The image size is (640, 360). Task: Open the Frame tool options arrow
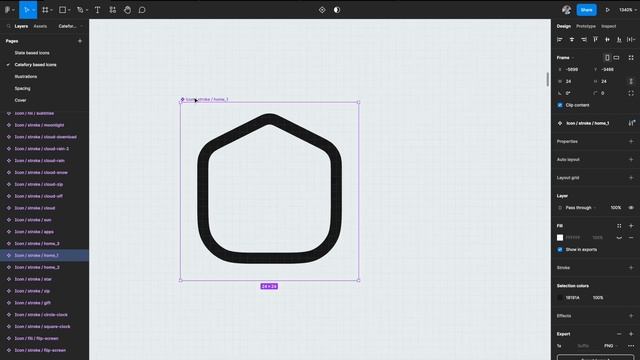[x=51, y=10]
